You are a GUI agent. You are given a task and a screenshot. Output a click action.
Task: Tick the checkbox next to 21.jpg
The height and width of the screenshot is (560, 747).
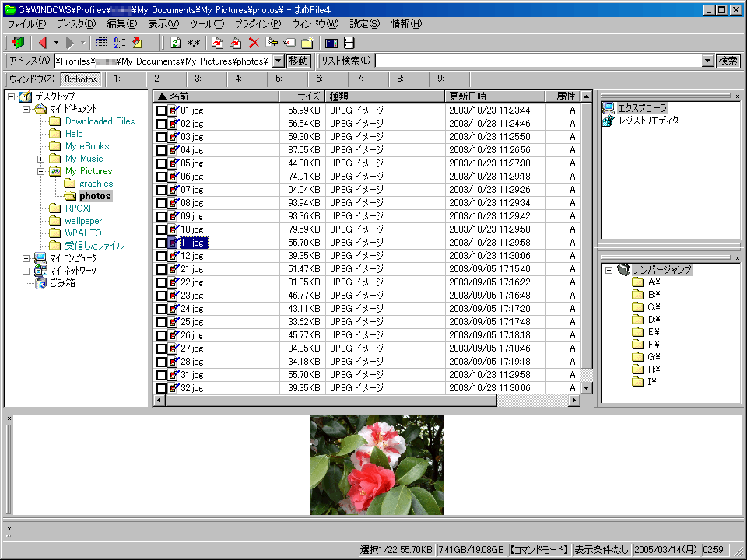click(x=161, y=269)
